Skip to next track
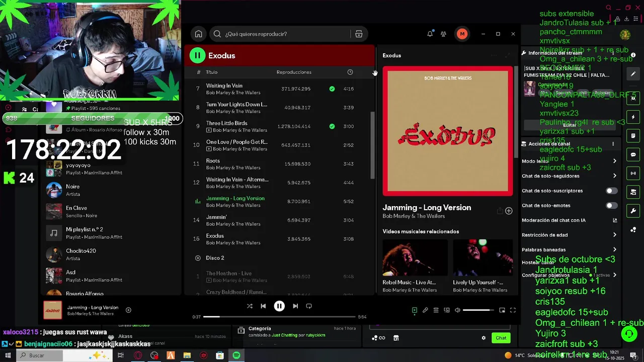644x362 pixels. 295,306
